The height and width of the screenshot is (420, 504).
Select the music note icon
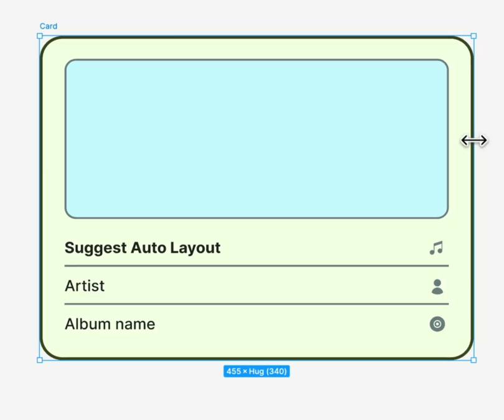[x=436, y=247]
